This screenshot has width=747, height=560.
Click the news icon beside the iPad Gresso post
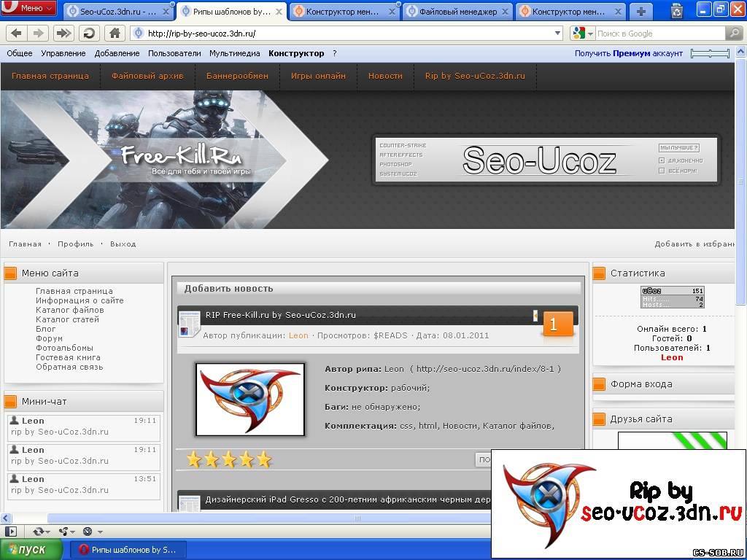pos(189,503)
